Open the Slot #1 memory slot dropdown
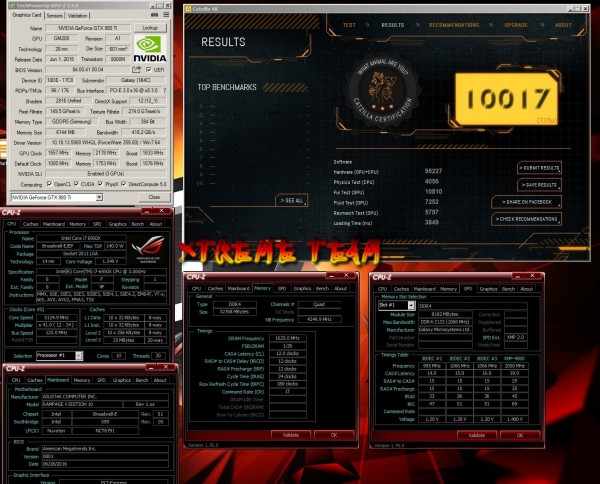 [411, 305]
